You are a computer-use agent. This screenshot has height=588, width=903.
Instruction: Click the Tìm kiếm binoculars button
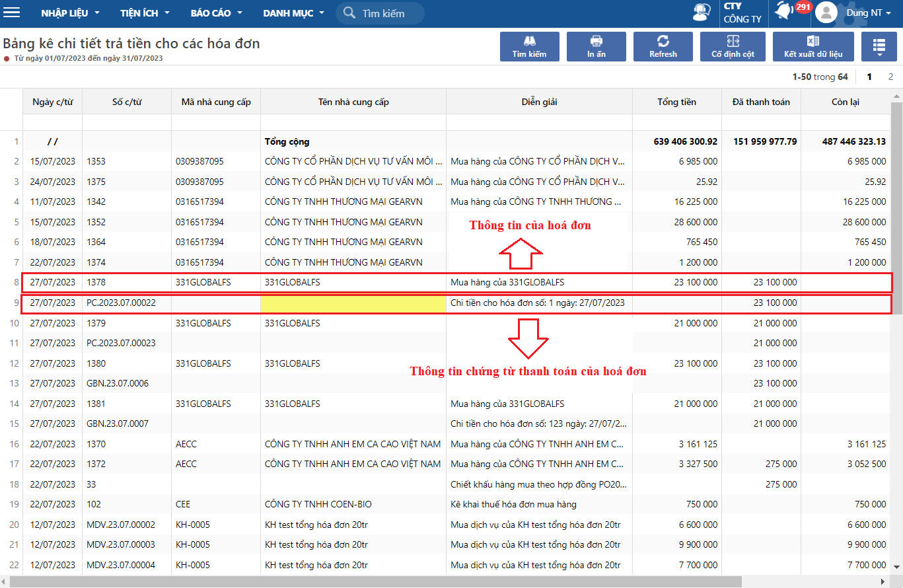(529, 46)
